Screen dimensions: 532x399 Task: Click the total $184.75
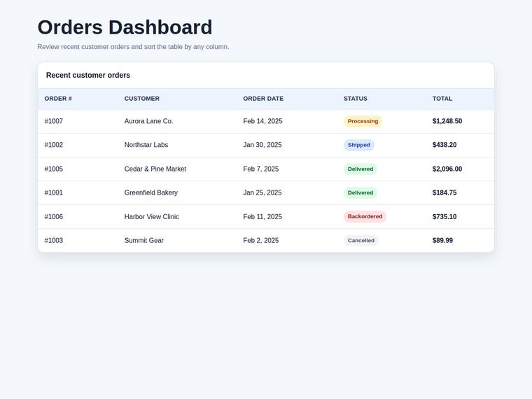[x=444, y=192]
